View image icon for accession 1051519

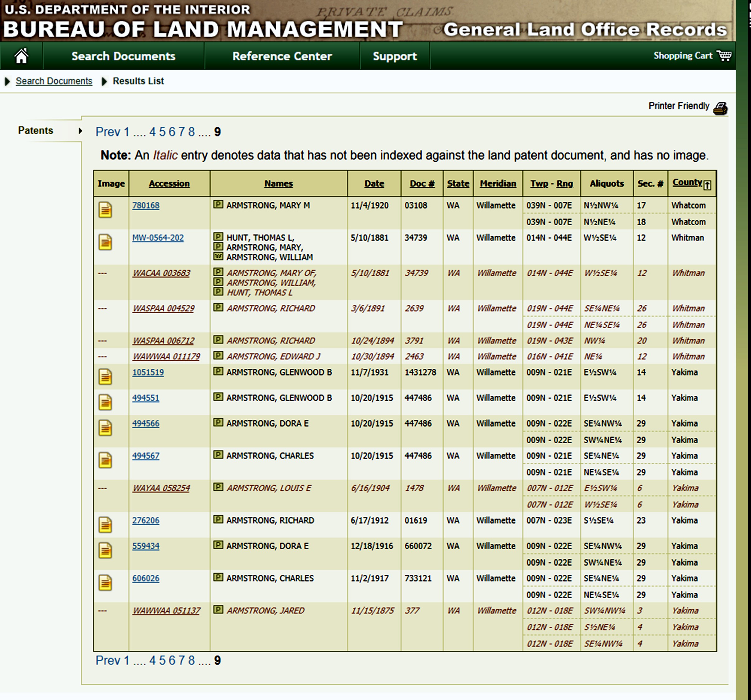[x=105, y=377]
